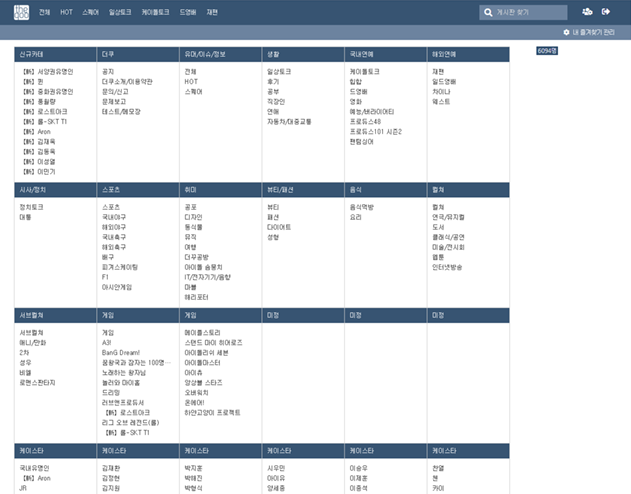Click the gear icon beside 내 즐겨찾기 관리
This screenshot has width=631, height=494.
click(567, 33)
